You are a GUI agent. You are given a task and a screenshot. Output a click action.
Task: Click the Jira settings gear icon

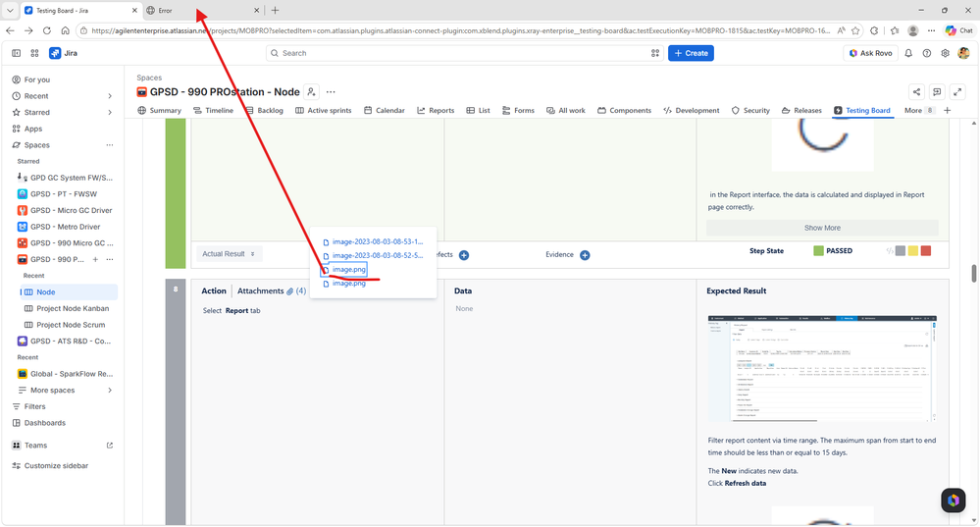click(x=945, y=53)
